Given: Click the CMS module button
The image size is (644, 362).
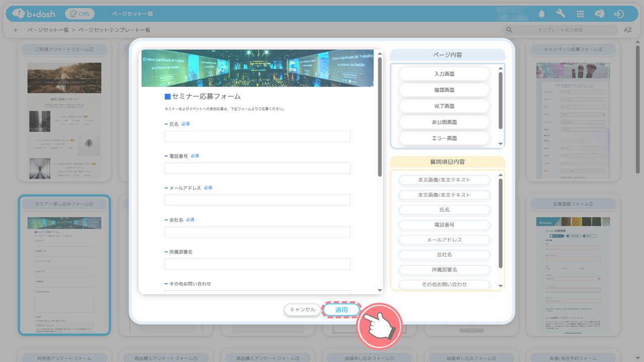Looking at the screenshot, I should click(79, 14).
